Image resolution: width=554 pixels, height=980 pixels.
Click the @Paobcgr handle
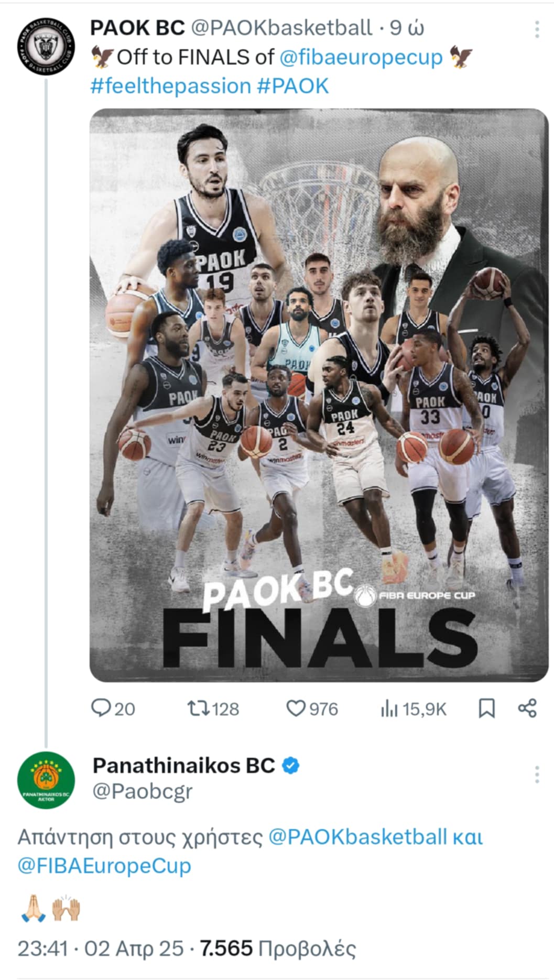click(x=143, y=791)
